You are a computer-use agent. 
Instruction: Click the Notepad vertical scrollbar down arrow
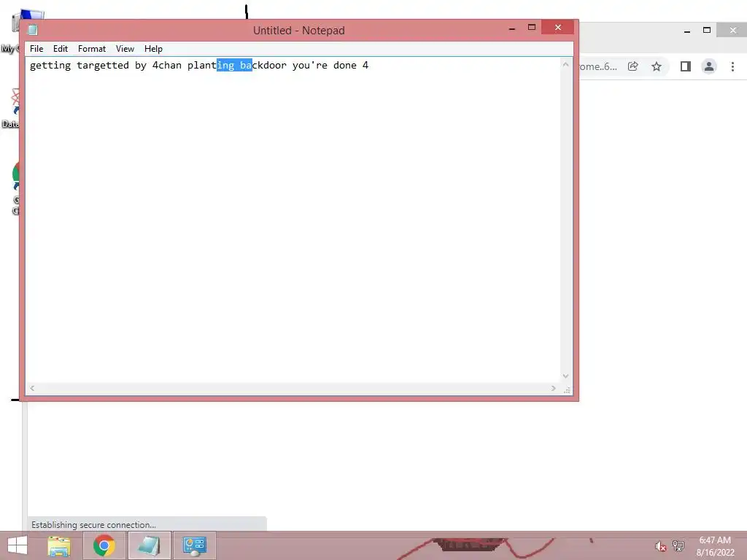[x=565, y=376]
